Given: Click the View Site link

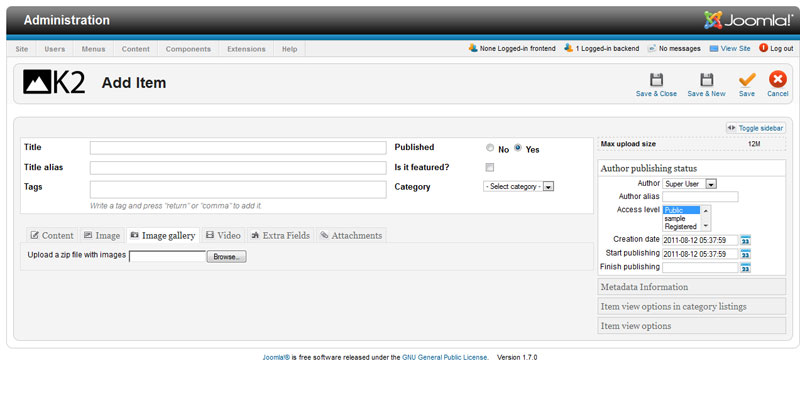Looking at the screenshot, I should click(x=730, y=48).
